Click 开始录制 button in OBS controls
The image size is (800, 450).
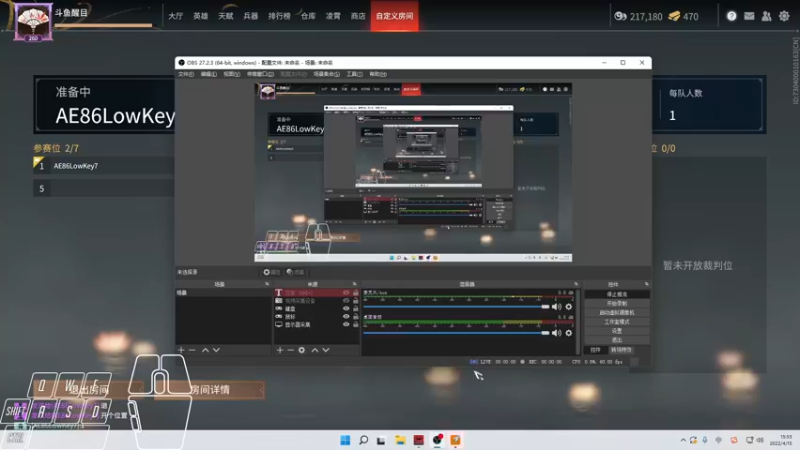617,304
